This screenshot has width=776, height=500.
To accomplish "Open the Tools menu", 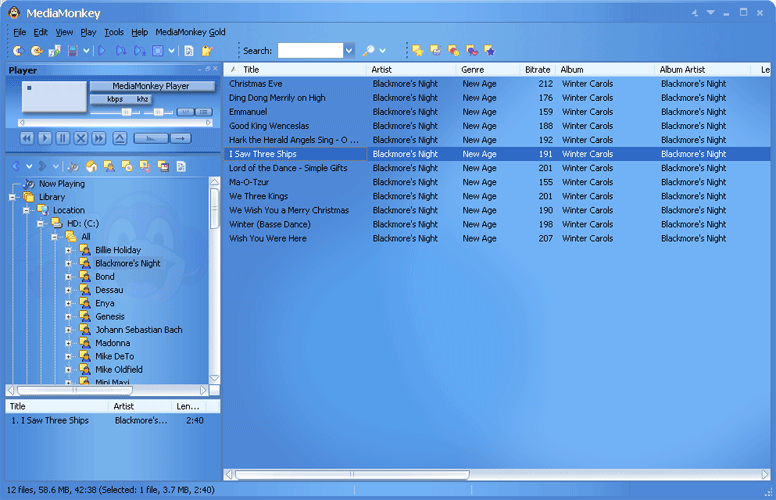I will pyautogui.click(x=114, y=32).
